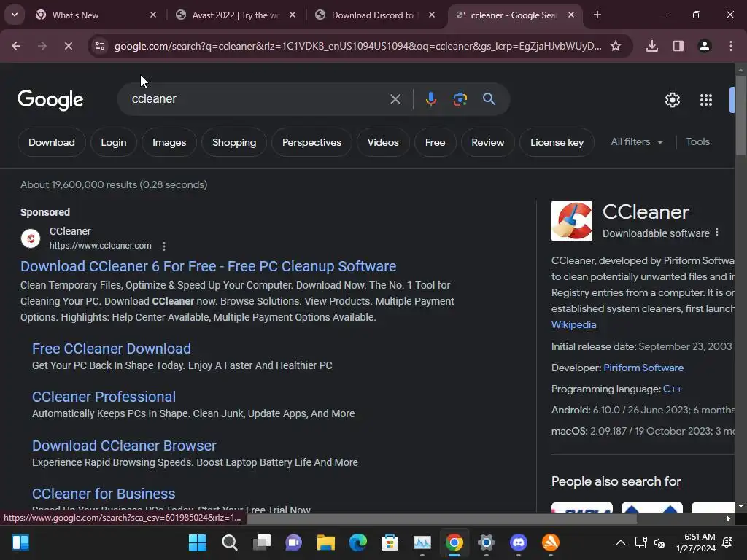This screenshot has width=747, height=560.
Task: Open CCleaner Professional link
Action: (x=104, y=397)
